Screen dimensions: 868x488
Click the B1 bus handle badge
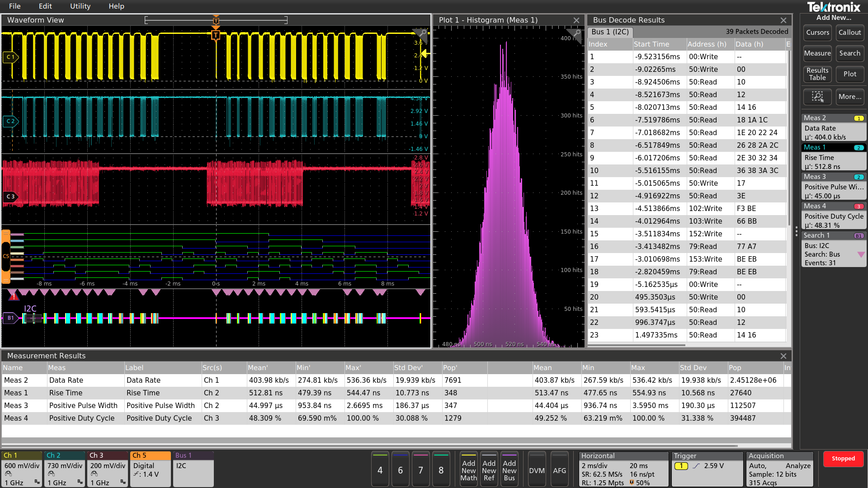(10, 318)
